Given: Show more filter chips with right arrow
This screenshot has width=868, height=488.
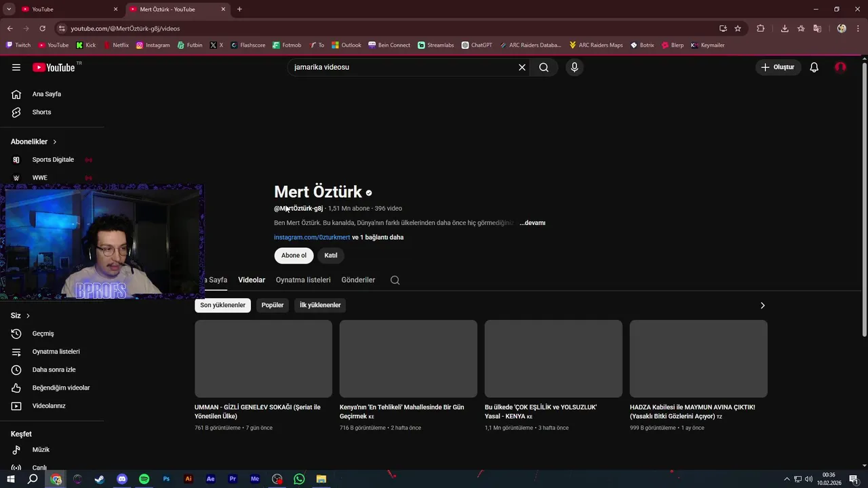Looking at the screenshot, I should pos(762,306).
